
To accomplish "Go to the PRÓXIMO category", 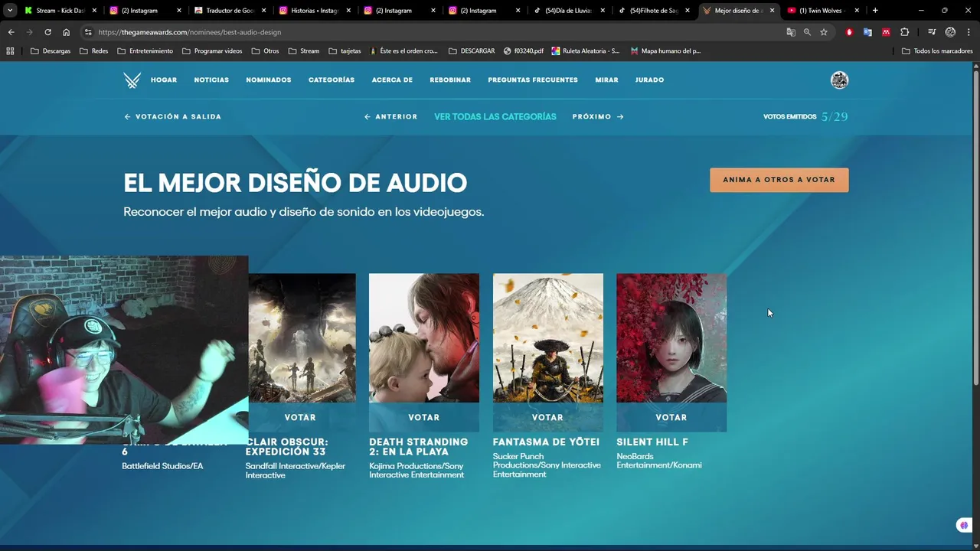I will [x=598, y=117].
